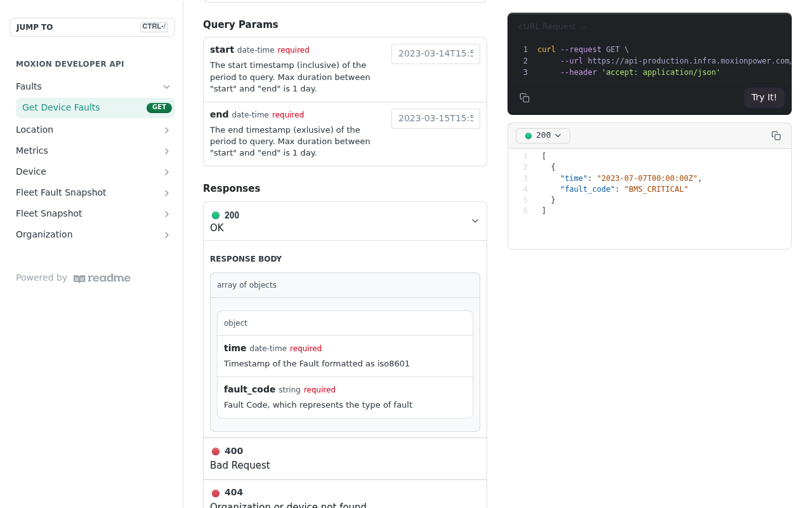Image resolution: width=812 pixels, height=508 pixels.
Task: Click the red 404 status dot
Action: point(216,493)
